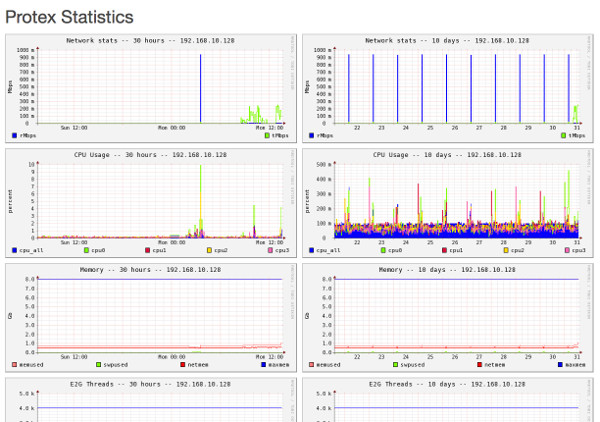Click 'cpu2' label in CPU 10 days legend
The width and height of the screenshot is (600, 422).
tap(518, 250)
